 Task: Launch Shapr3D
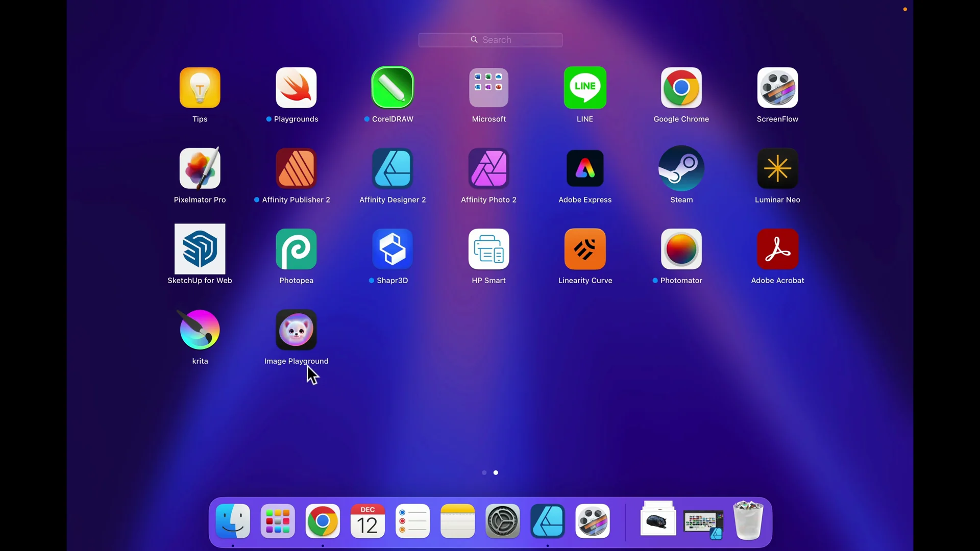[x=392, y=249]
